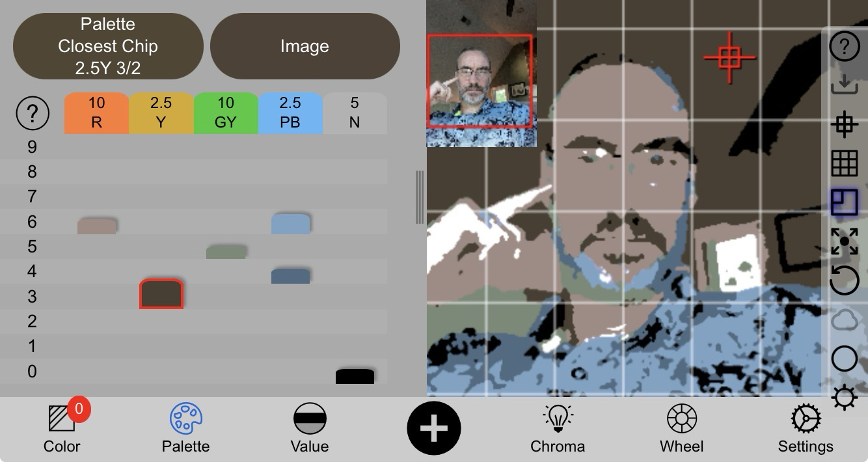
Task: Toggle the picture-in-picture thumbnail icon
Action: 845,202
